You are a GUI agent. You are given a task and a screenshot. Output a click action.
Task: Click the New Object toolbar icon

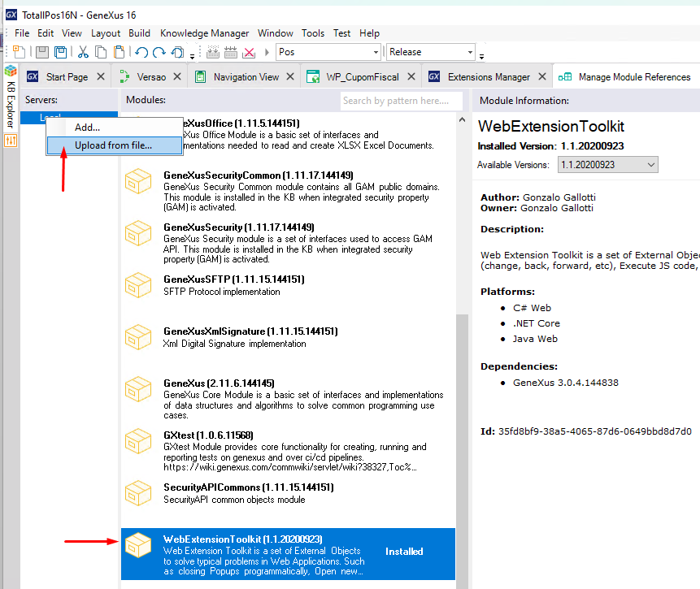[19, 52]
